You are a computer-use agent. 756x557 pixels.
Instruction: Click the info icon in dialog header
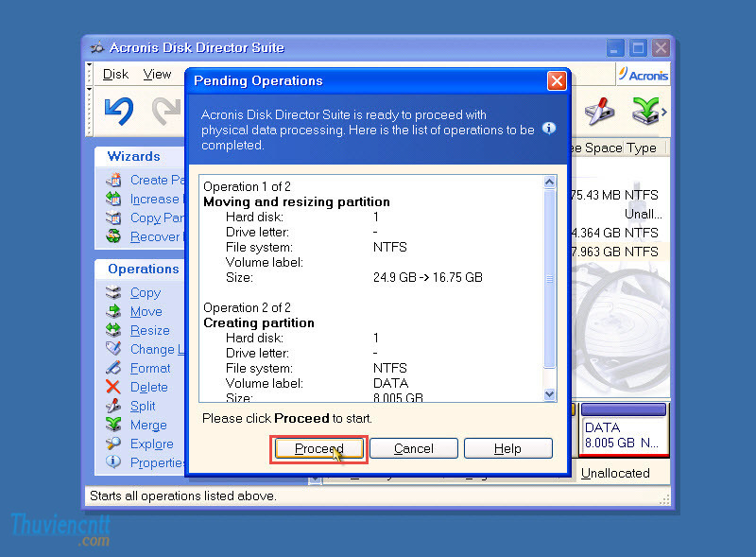pos(549,129)
